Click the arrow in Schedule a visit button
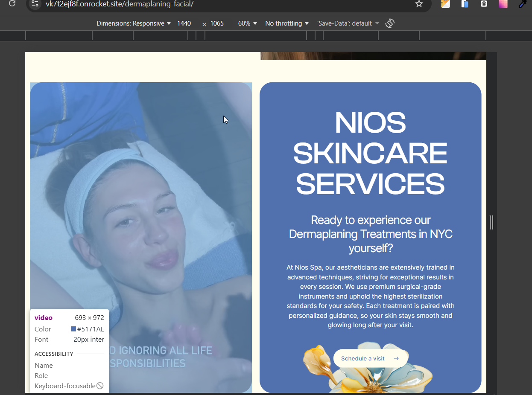 pos(396,358)
